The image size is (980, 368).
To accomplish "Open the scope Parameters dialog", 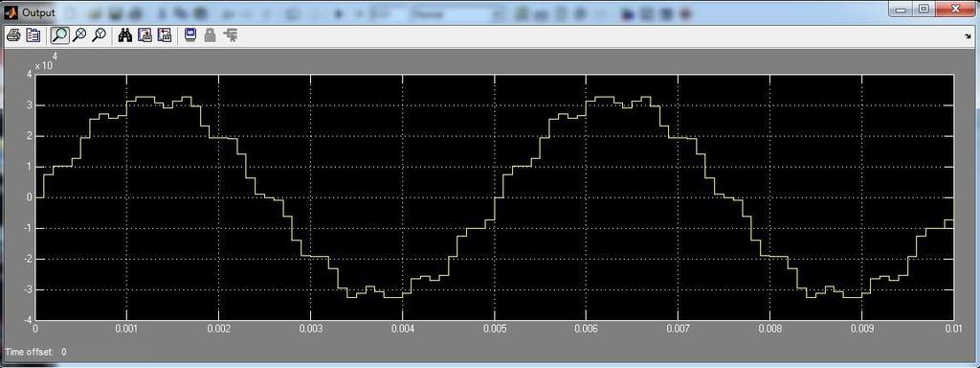I will (33, 35).
